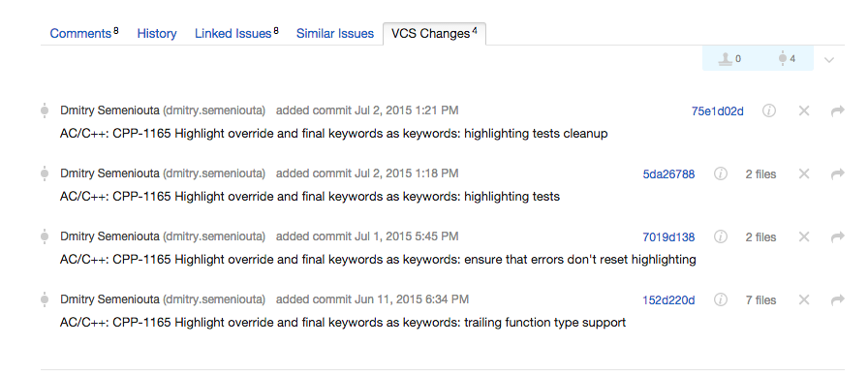Click info icon for commit 5da26788
Viewport: 868px width, 377px height.
coord(720,173)
